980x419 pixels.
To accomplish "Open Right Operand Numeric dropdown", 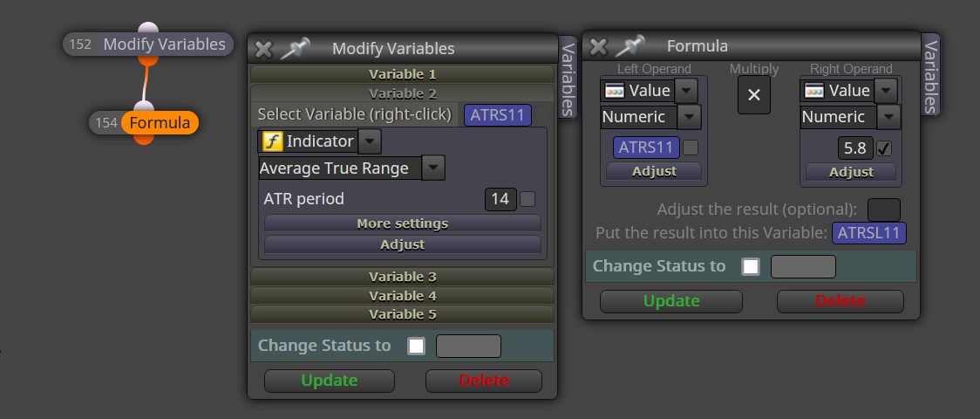I will (889, 117).
